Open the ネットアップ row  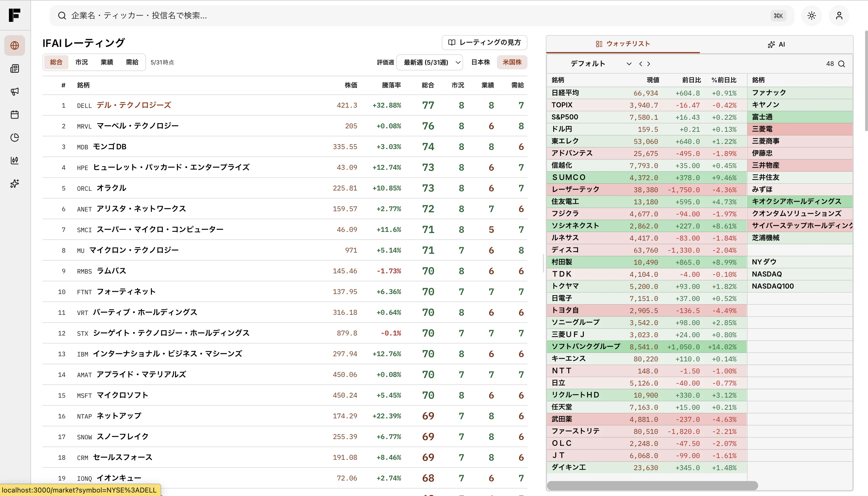coord(285,416)
